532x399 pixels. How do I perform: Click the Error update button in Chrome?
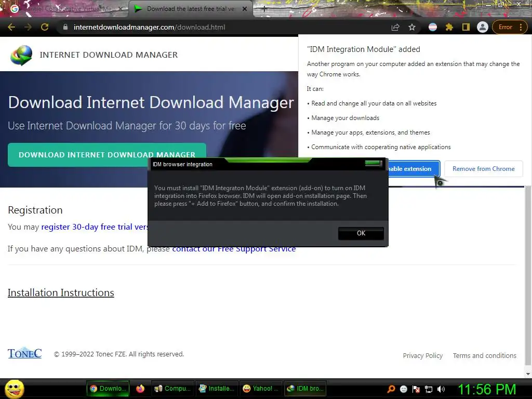pyautogui.click(x=505, y=27)
